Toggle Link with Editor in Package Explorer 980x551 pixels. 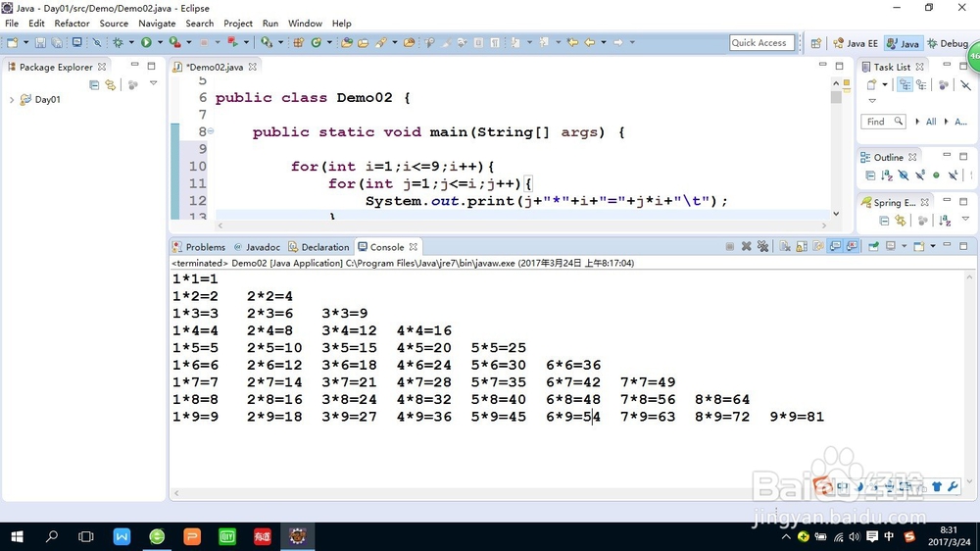[x=111, y=84]
